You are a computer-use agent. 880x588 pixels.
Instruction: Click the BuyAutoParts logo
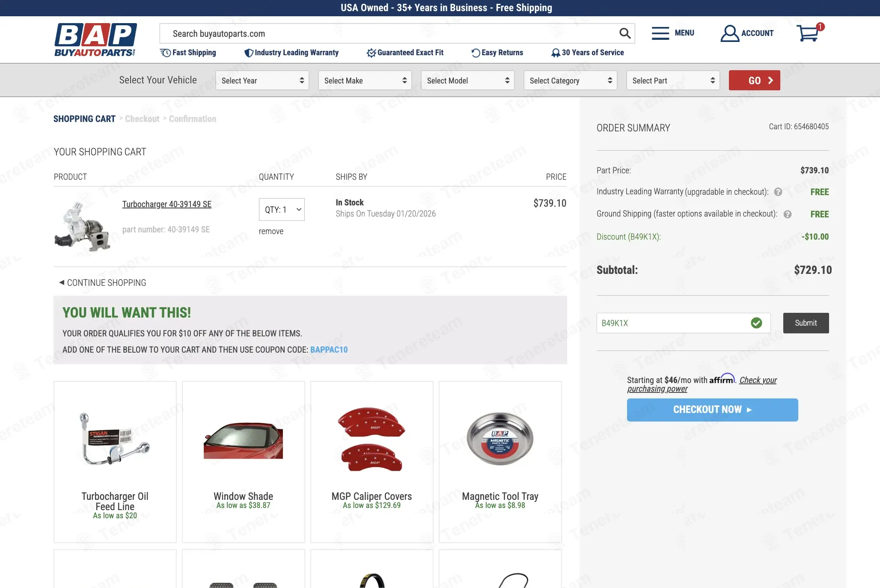tap(95, 40)
